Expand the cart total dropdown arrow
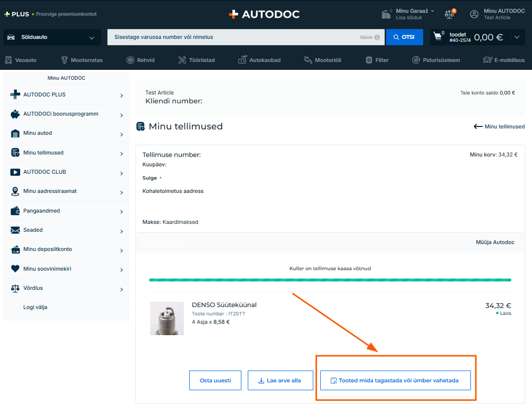Image resolution: width=532 pixels, height=404 pixels. point(516,37)
